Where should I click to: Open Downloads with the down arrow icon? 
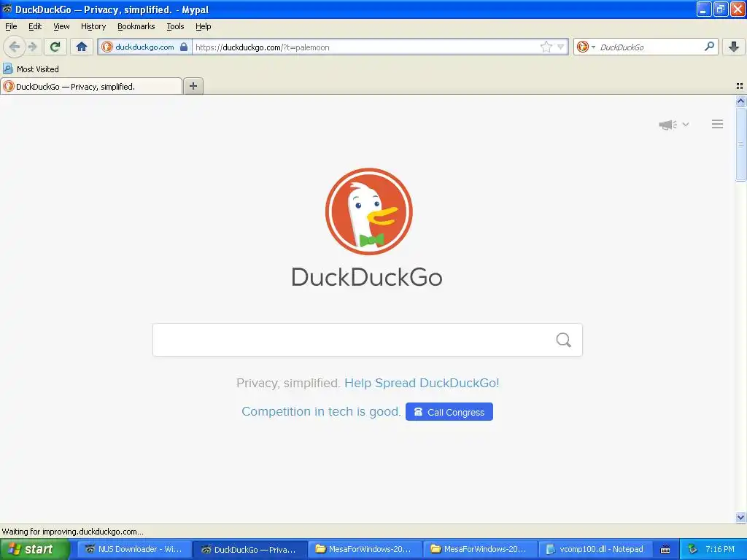point(734,47)
